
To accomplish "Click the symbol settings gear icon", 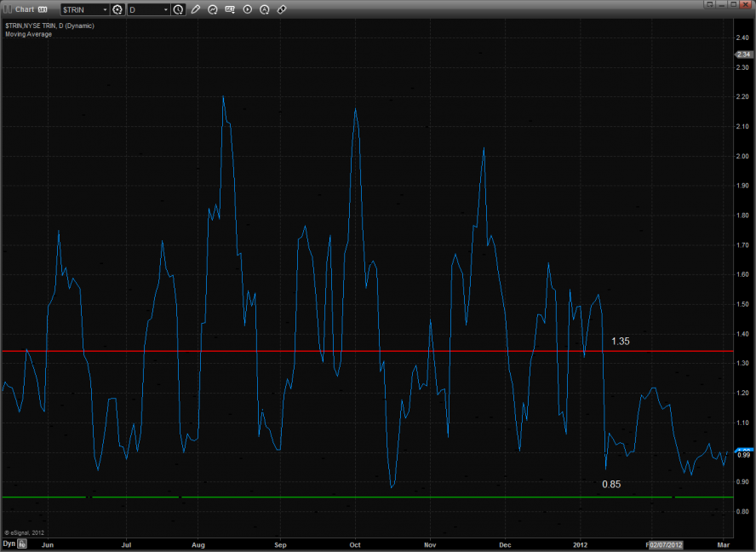I will pos(117,9).
